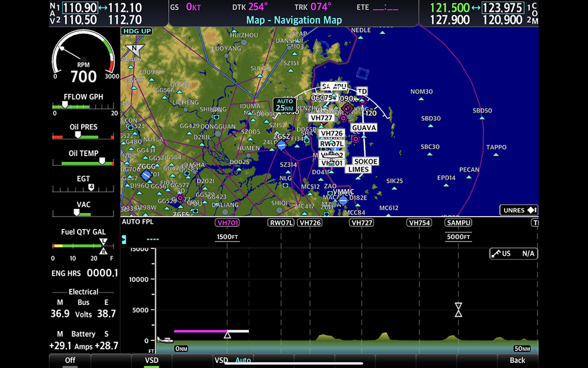Screen dimensions: 588x368
Task: Tap the SOKOE waypoint label
Action: [366, 161]
